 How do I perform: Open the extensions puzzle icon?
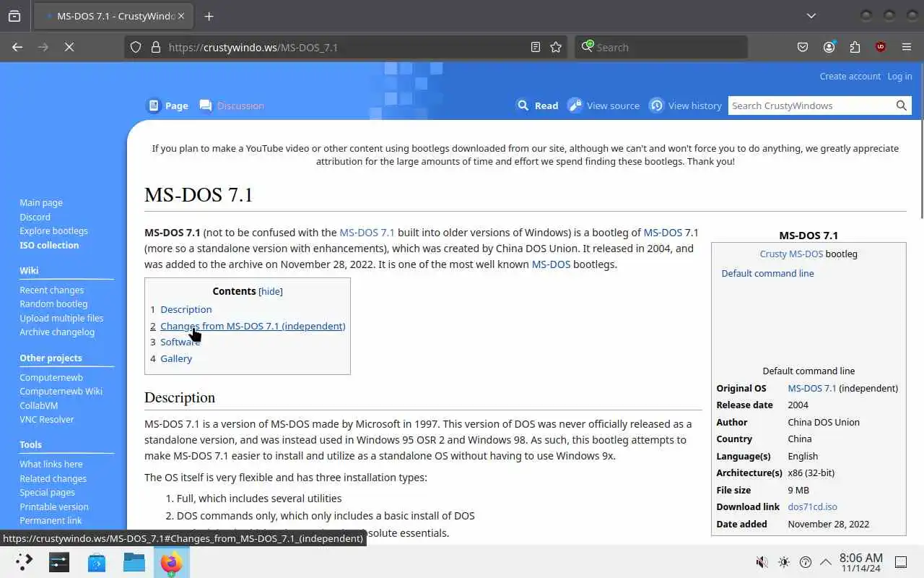pos(855,47)
